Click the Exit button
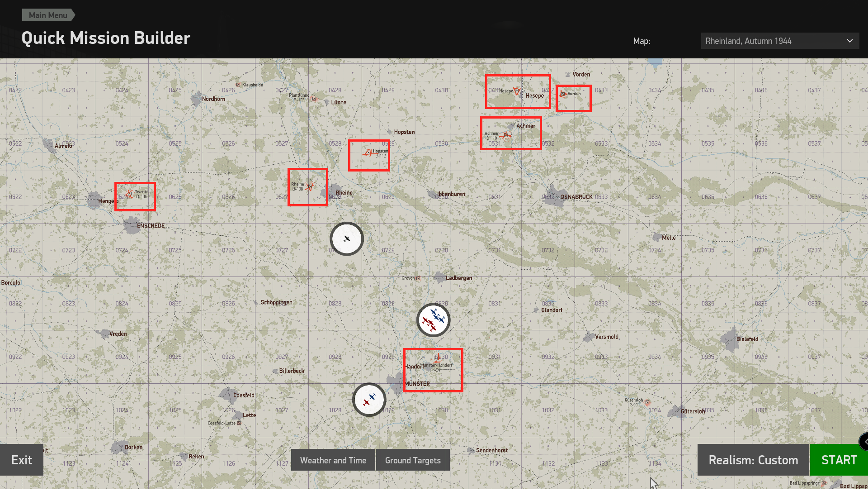868x491 pixels. coord(22,460)
